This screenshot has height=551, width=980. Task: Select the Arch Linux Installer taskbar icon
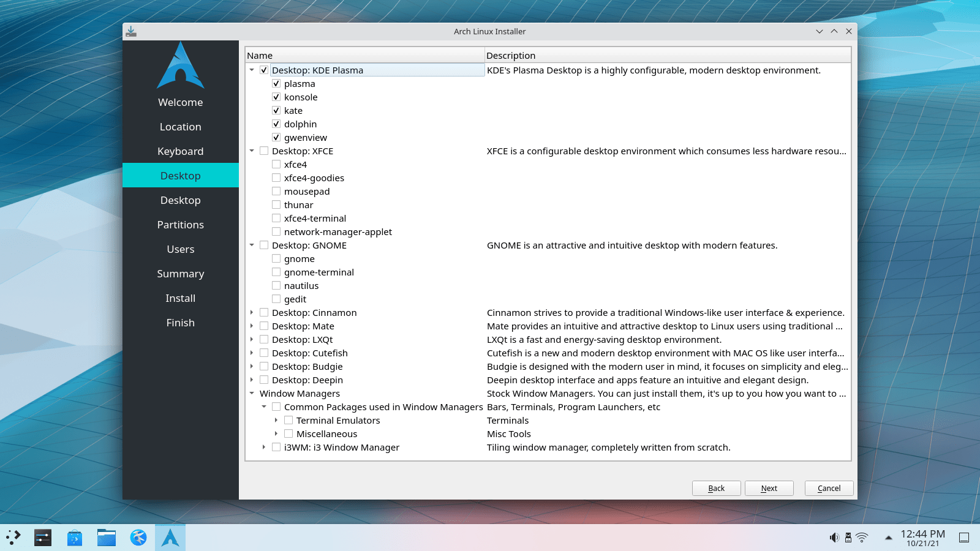click(170, 537)
